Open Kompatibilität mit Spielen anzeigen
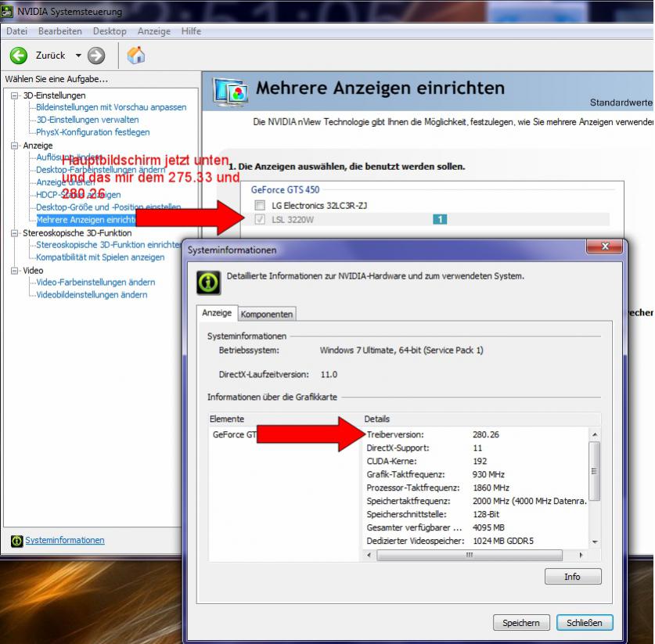The width and height of the screenshot is (655, 644). (x=100, y=257)
